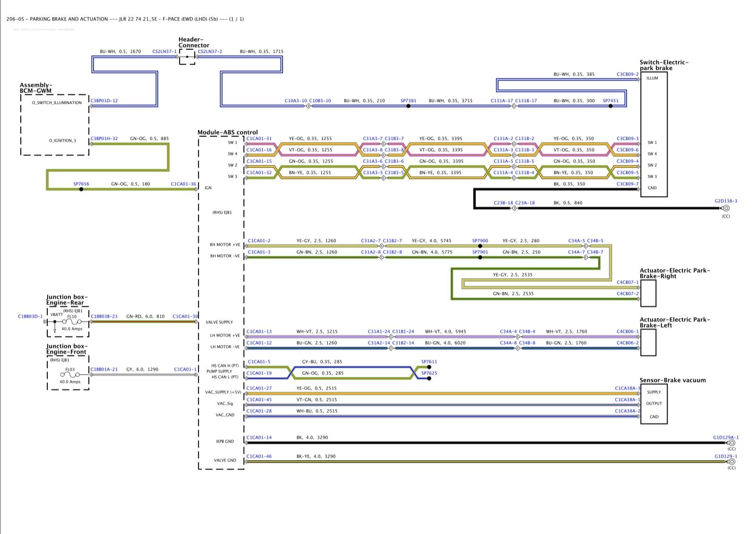This screenshot has height=534, width=756.
Task: Follow the C4CB07-1 connector link
Action: [x=627, y=282]
